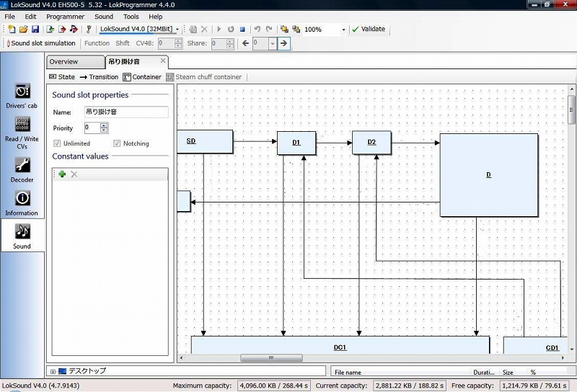Click the key icon in the toolbar
This screenshot has height=392, width=577.
(x=88, y=29)
